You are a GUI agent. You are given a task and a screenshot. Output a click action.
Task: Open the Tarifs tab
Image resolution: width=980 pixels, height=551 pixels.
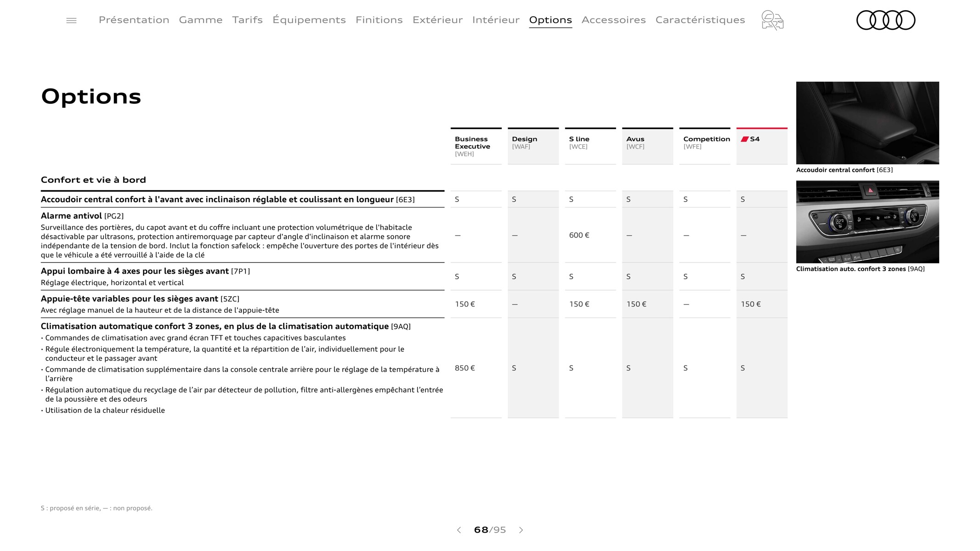(x=247, y=20)
